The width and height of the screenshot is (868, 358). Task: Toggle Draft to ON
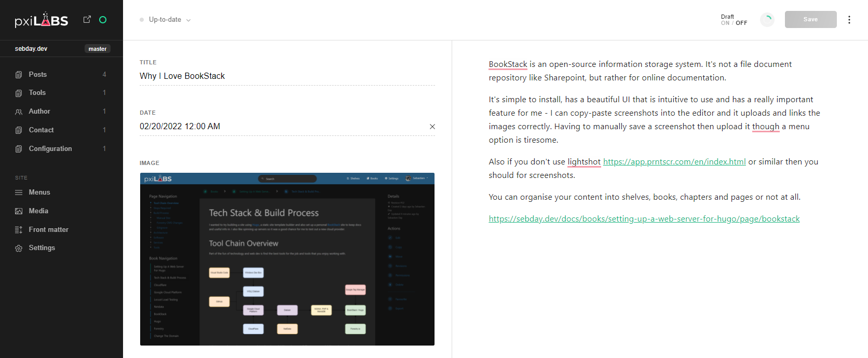(725, 23)
